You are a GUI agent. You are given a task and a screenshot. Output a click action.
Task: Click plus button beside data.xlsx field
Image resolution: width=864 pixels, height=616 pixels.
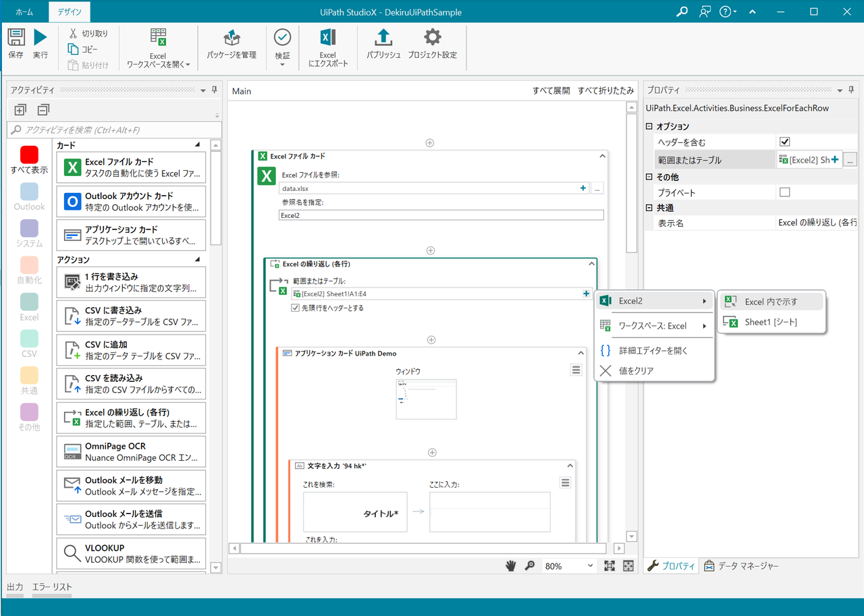[583, 188]
